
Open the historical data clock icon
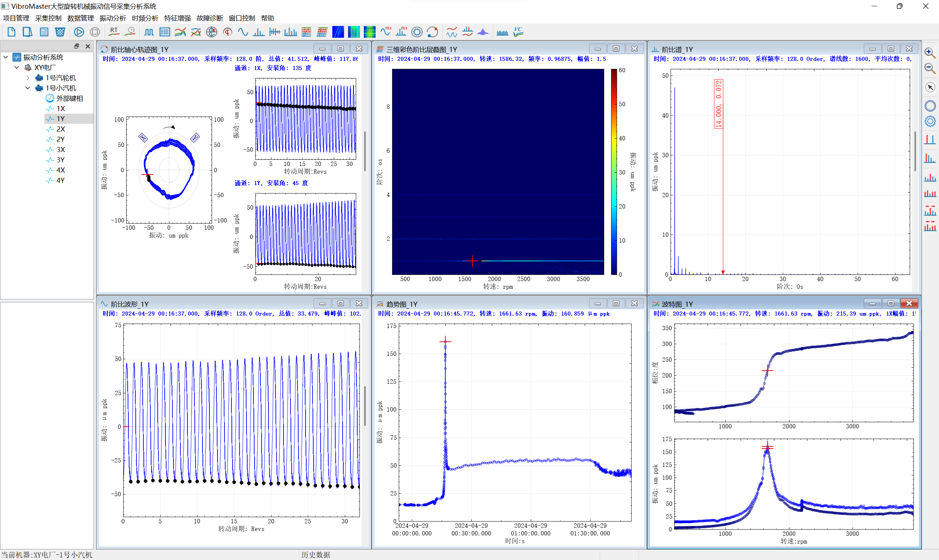coord(130,32)
